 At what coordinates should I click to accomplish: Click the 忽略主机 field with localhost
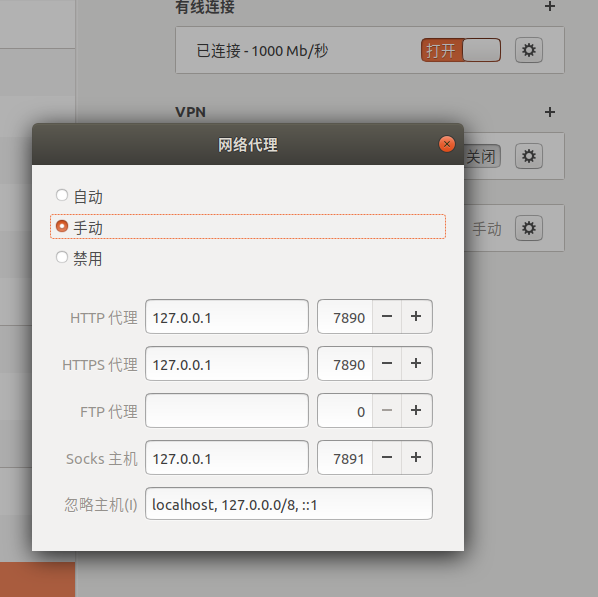(289, 504)
